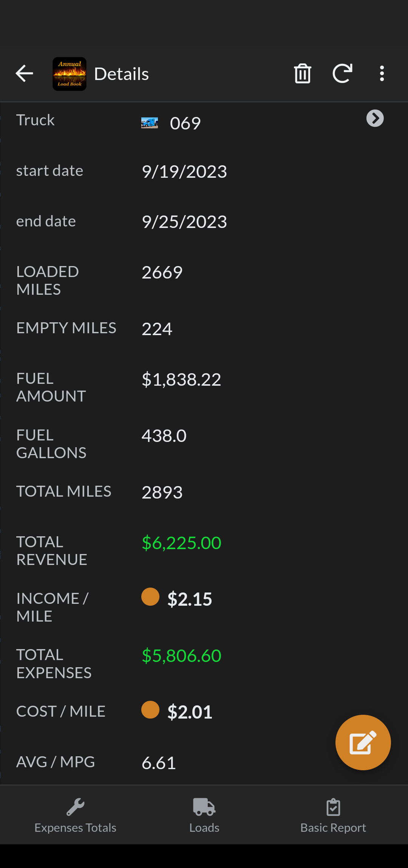Tap the Details page title

click(x=121, y=74)
